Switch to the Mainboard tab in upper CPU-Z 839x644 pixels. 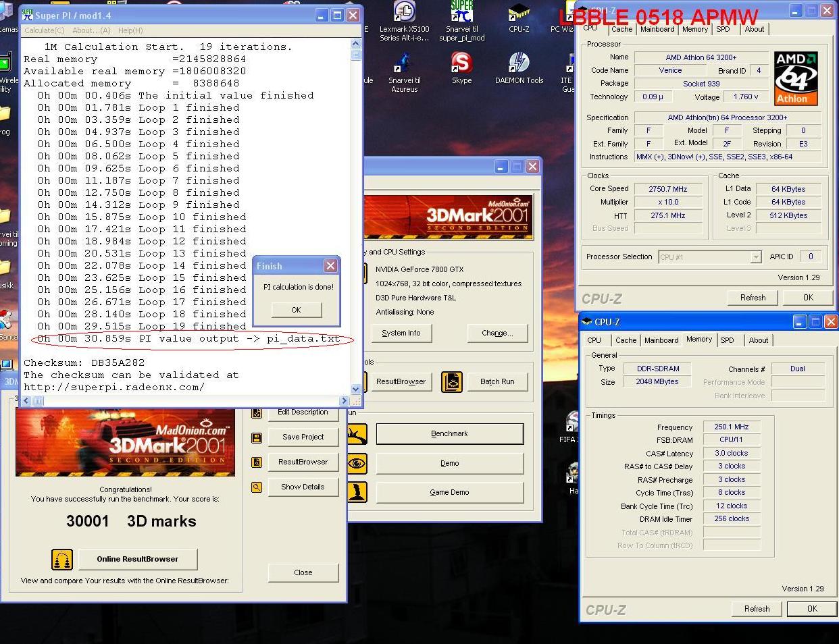657,29
